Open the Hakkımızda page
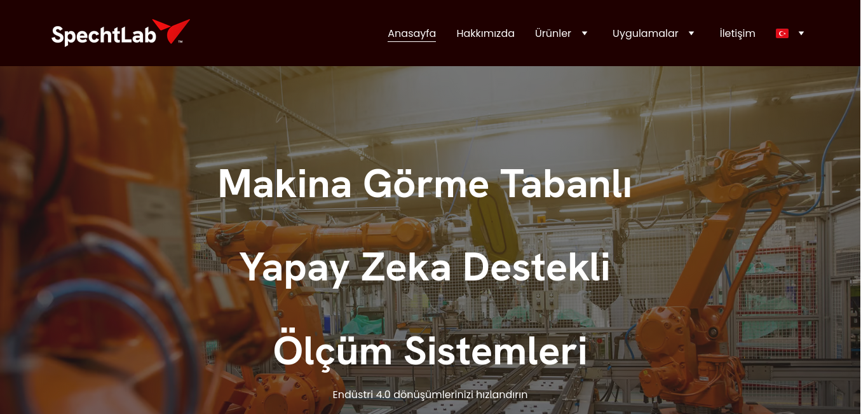 (x=485, y=33)
